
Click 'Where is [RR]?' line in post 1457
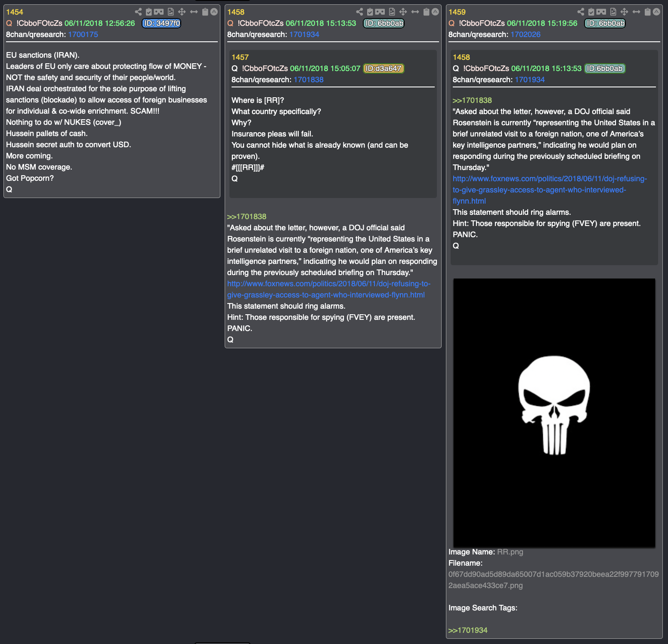click(258, 100)
